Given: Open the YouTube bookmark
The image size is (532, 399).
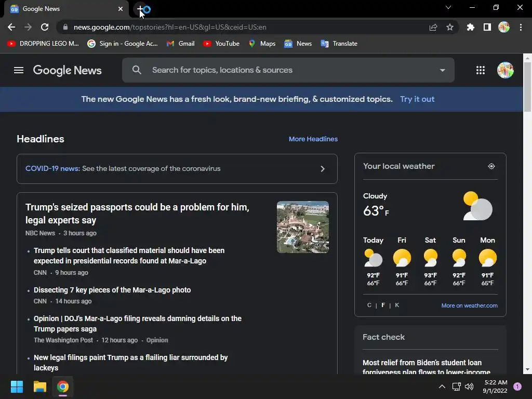Looking at the screenshot, I should tap(221, 44).
